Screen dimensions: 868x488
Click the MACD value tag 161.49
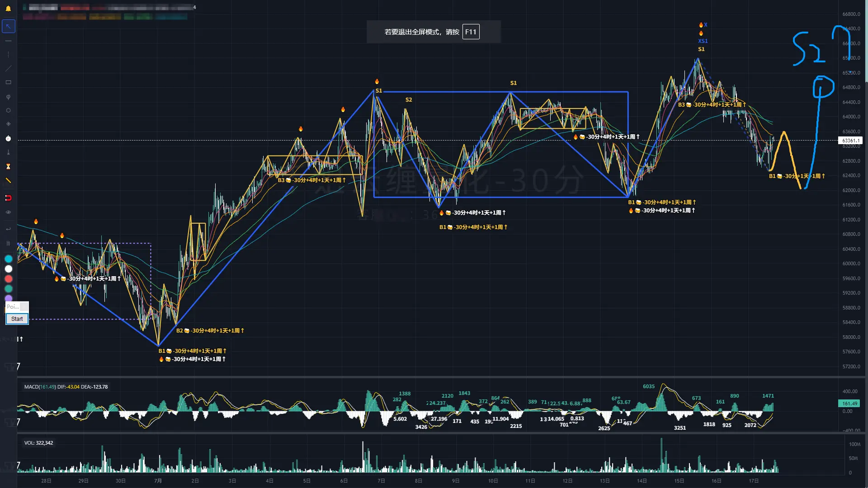click(x=849, y=404)
